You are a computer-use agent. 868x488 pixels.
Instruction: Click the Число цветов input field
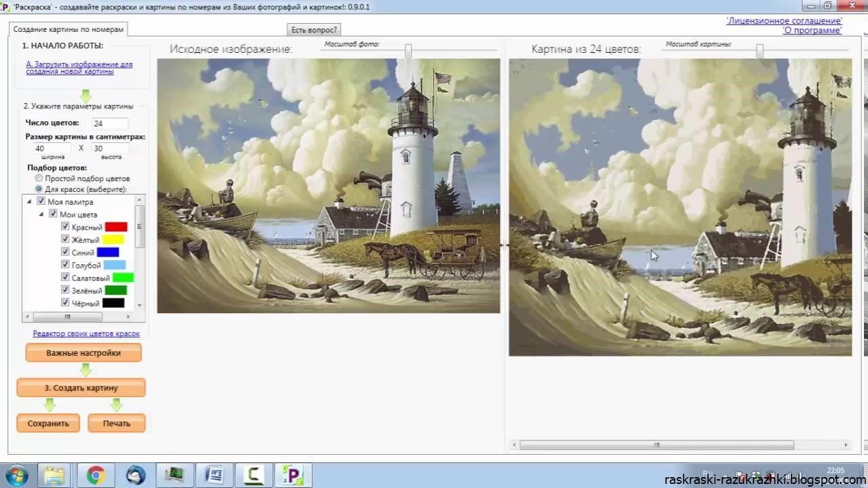tap(110, 123)
